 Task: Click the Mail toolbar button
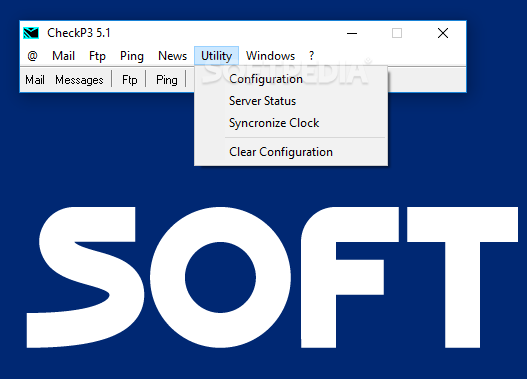[x=35, y=80]
